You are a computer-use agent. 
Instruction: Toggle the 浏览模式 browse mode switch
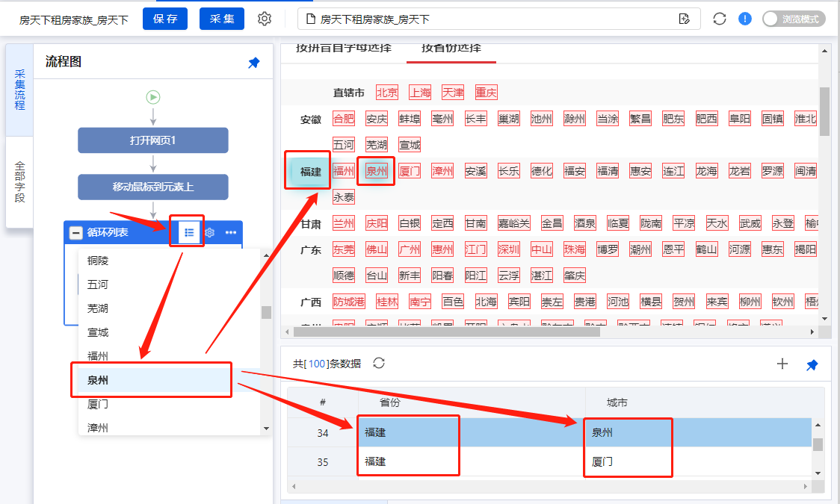pyautogui.click(x=794, y=19)
